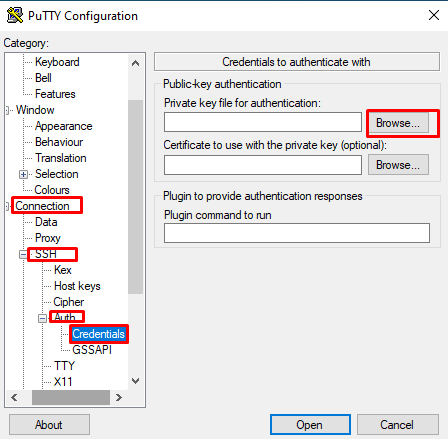
Task: Open the SSH session
Action: 310,425
